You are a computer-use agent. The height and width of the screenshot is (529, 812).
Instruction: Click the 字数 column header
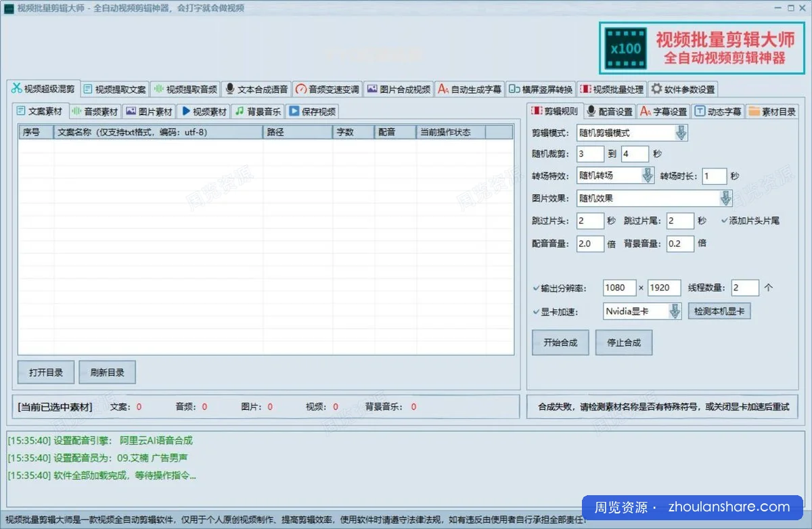click(353, 132)
